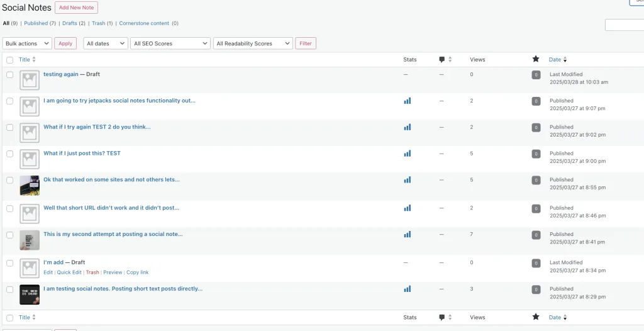644x331 pixels.
Task: Open the All dates dropdown
Action: pyautogui.click(x=106, y=43)
